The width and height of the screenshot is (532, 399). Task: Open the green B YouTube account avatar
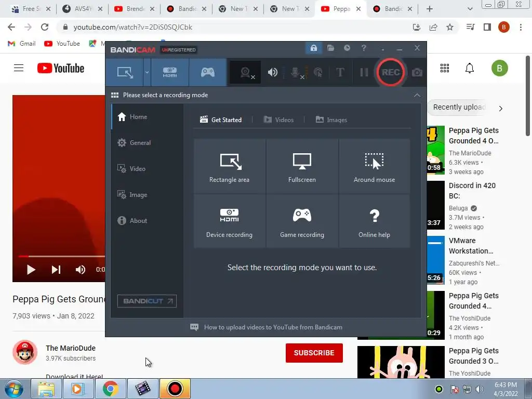coord(499,68)
